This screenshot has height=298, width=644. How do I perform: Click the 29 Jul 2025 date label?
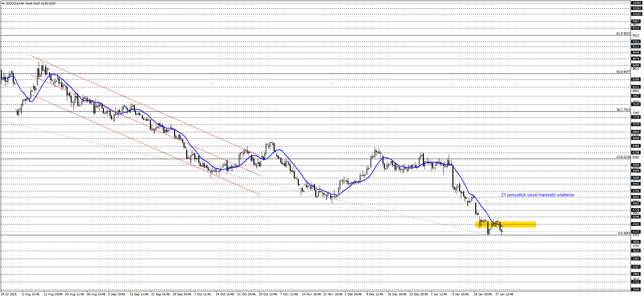(x=8, y=294)
